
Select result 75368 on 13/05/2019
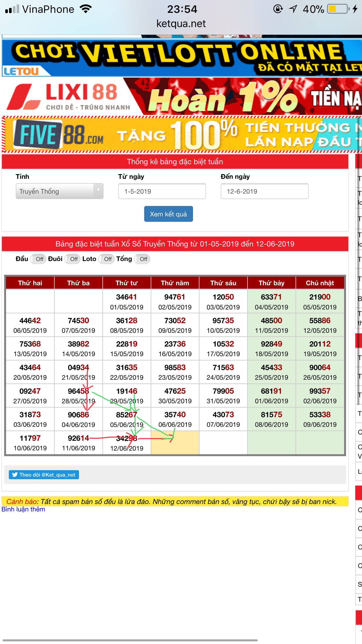pos(30,349)
